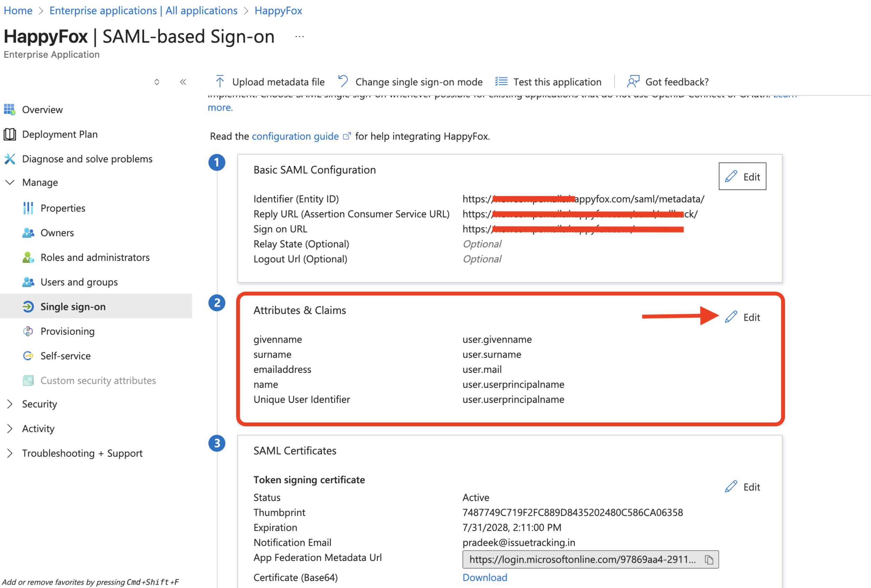This screenshot has height=588, width=871.
Task: Expand the Security section
Action: pyautogui.click(x=10, y=404)
